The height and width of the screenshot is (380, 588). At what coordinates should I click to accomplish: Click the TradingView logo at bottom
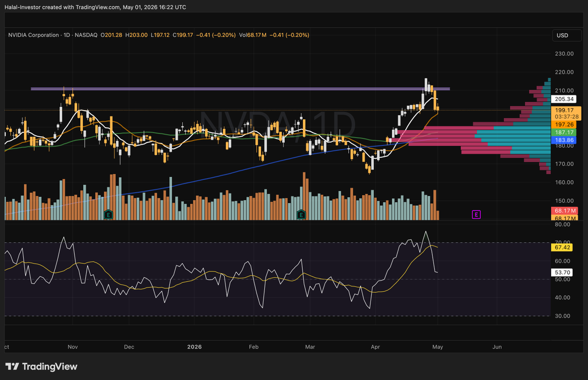(x=41, y=366)
